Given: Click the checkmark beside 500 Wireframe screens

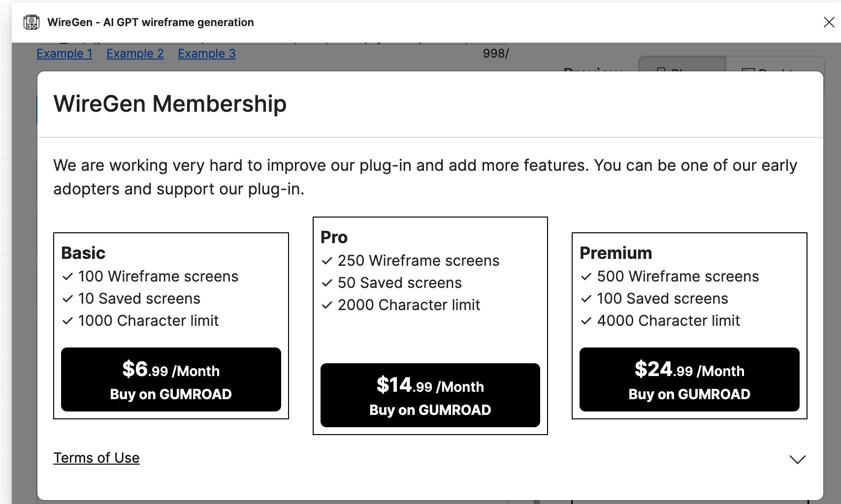Looking at the screenshot, I should tap(586, 277).
